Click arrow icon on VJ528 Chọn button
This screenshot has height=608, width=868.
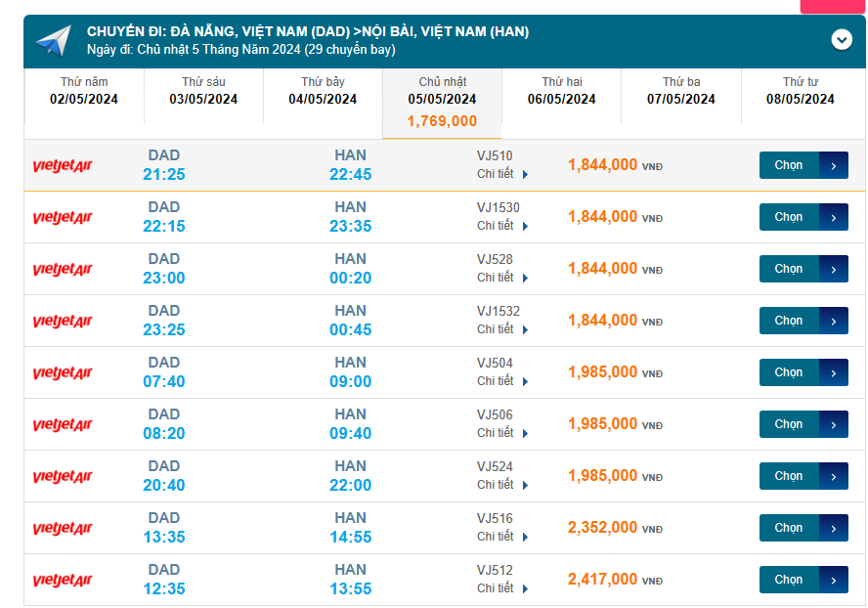pos(833,269)
